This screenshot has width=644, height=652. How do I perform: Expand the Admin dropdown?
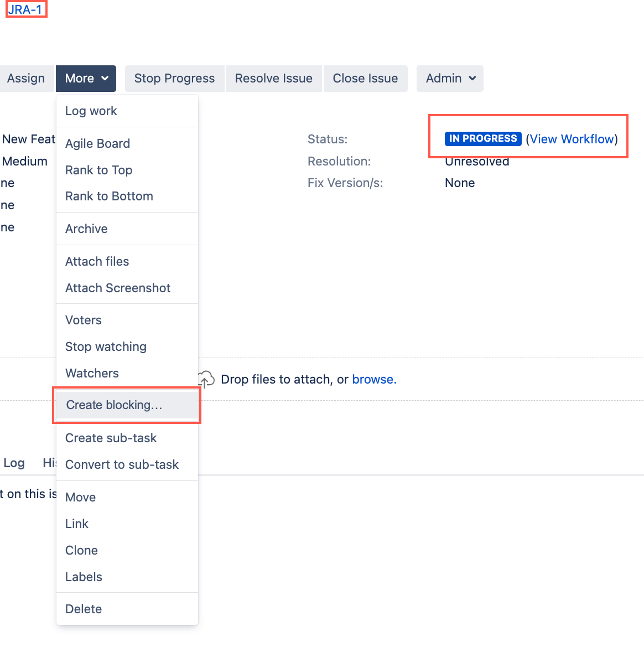click(x=450, y=78)
